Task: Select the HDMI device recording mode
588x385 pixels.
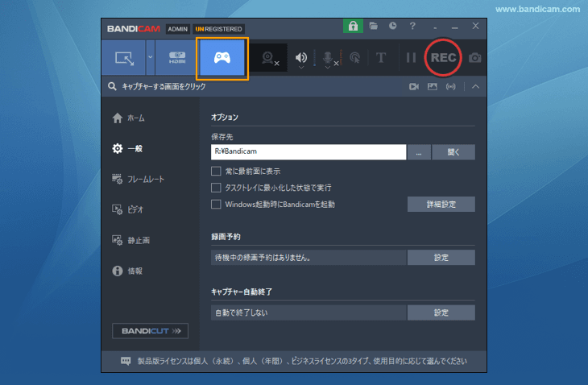Action: [177, 58]
